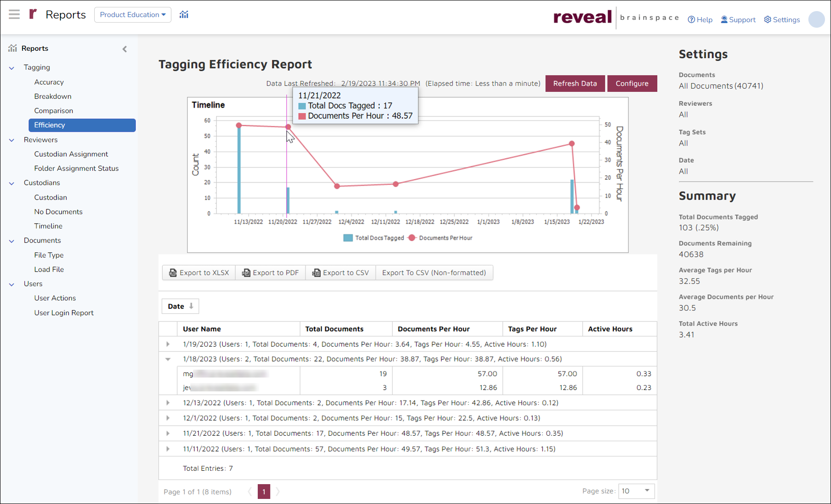This screenshot has height=504, width=831.
Task: Expand the 12/1/2022 group row
Action: [x=168, y=418]
